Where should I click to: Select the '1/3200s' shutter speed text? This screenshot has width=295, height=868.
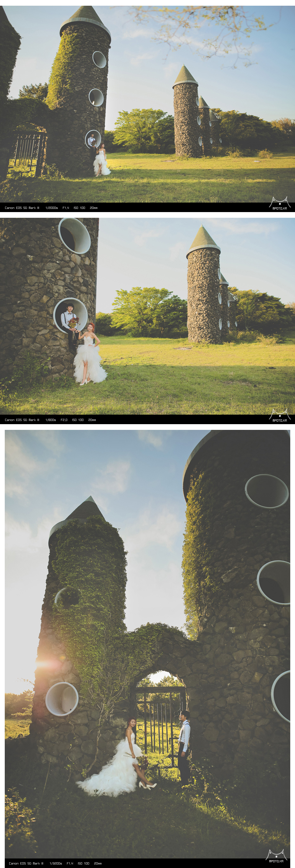coord(56,863)
